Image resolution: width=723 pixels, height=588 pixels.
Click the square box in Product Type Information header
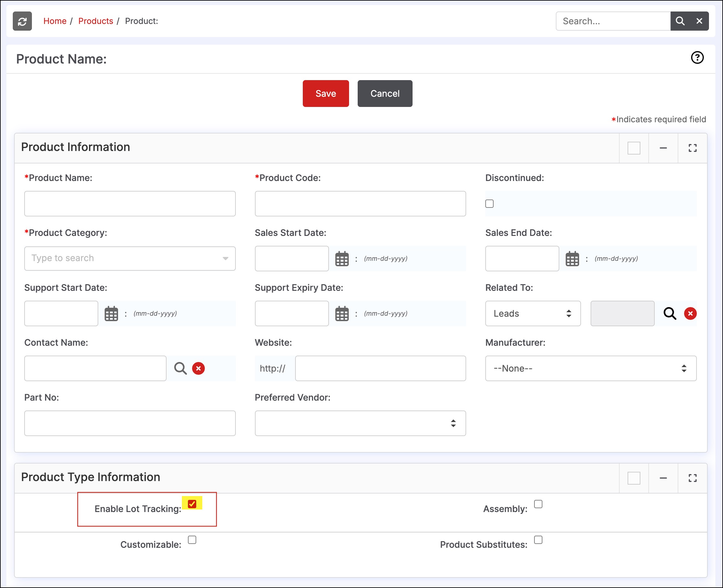pyautogui.click(x=634, y=478)
